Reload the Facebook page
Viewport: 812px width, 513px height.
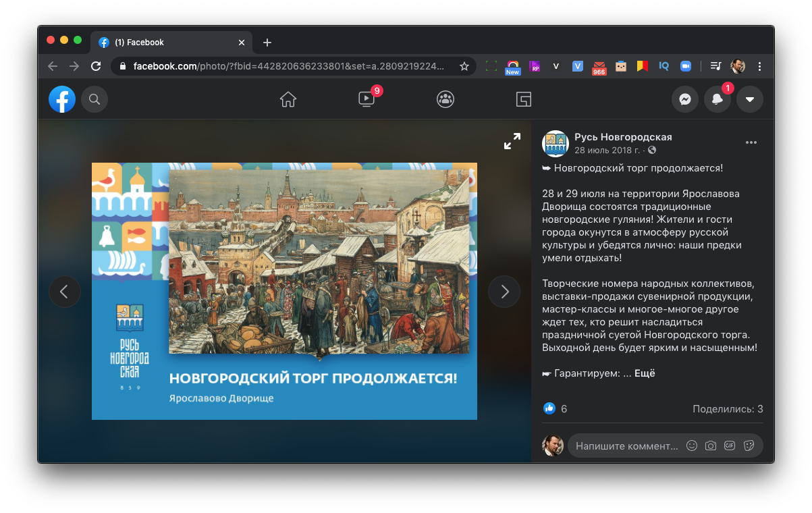(x=96, y=66)
